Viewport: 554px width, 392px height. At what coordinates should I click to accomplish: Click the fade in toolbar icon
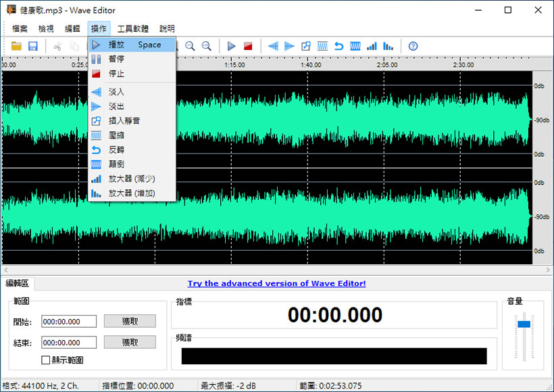[x=274, y=46]
